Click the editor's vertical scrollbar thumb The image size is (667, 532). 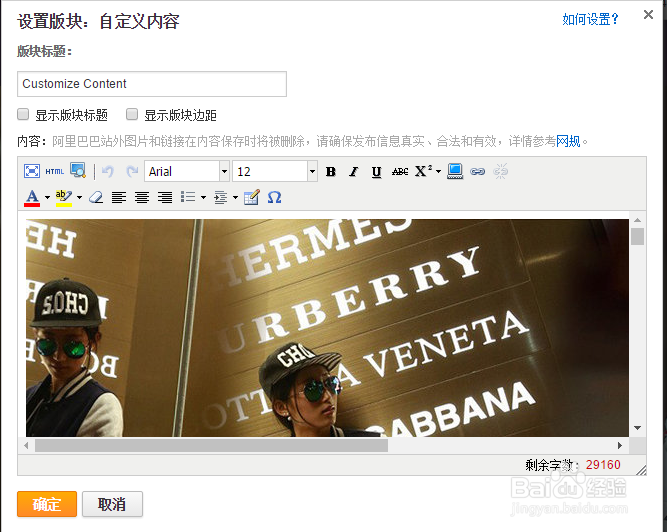(637, 236)
